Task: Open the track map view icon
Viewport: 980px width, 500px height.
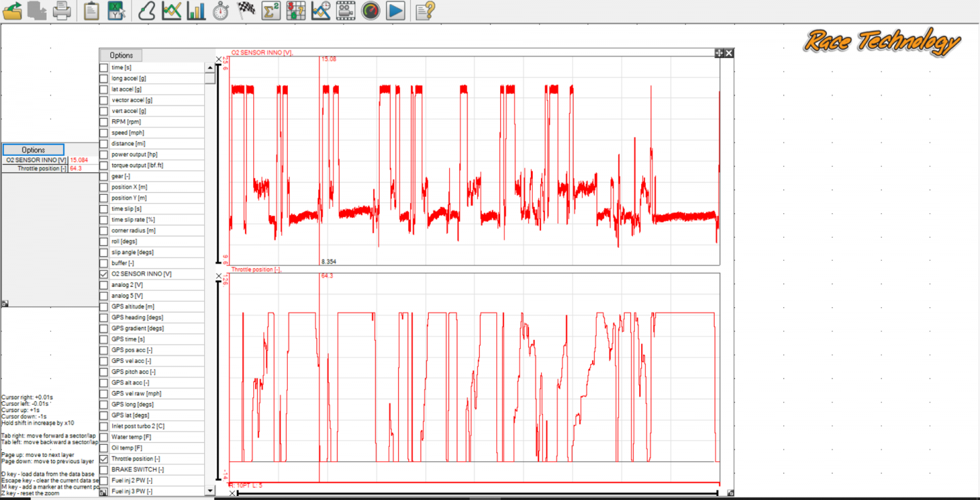Action: tap(146, 10)
